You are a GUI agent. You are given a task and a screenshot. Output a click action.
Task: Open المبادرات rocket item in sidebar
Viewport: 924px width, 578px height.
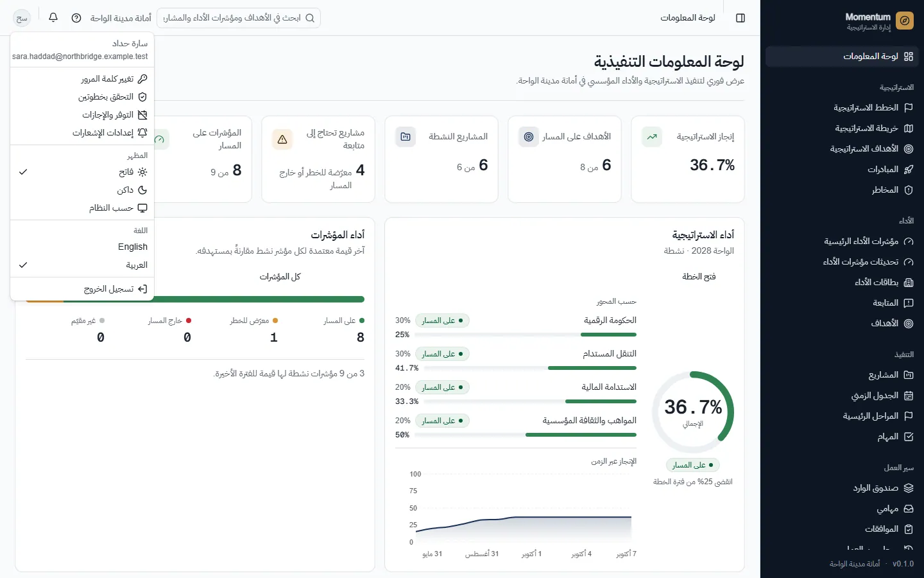842,170
